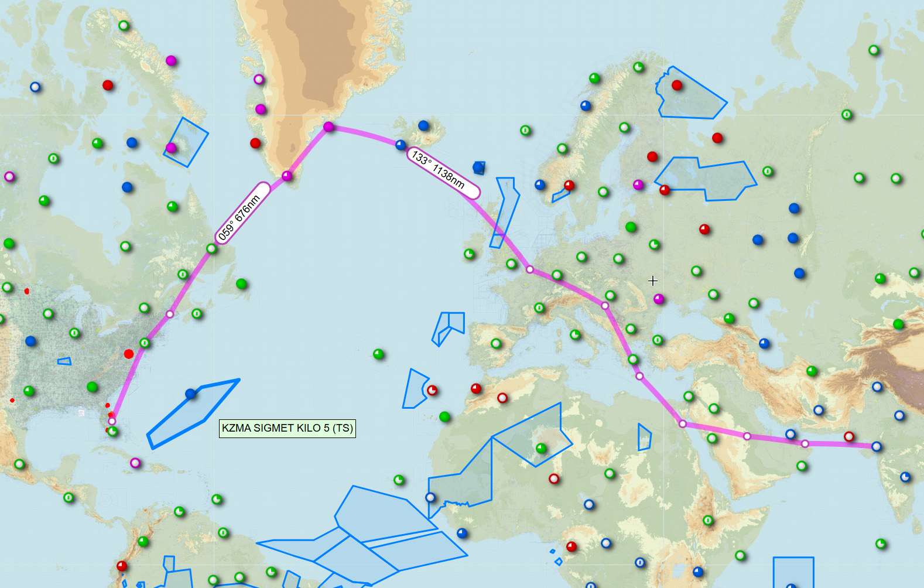Viewport: 924px width, 588px height.
Task: Click the blue weather marker over Iceland
Action: pyautogui.click(x=423, y=125)
